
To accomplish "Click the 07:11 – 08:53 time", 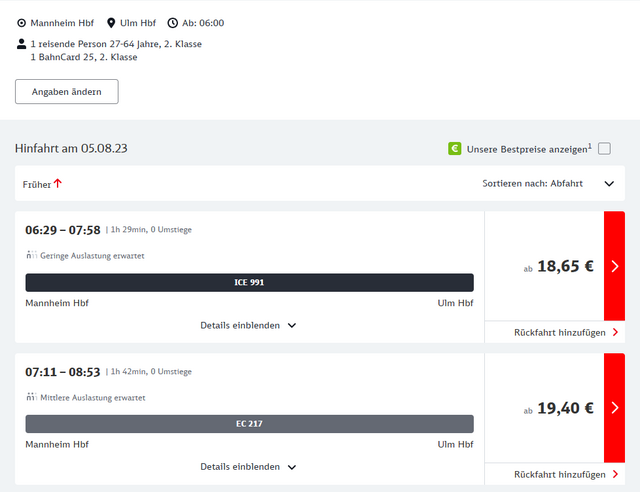I will coord(62,372).
